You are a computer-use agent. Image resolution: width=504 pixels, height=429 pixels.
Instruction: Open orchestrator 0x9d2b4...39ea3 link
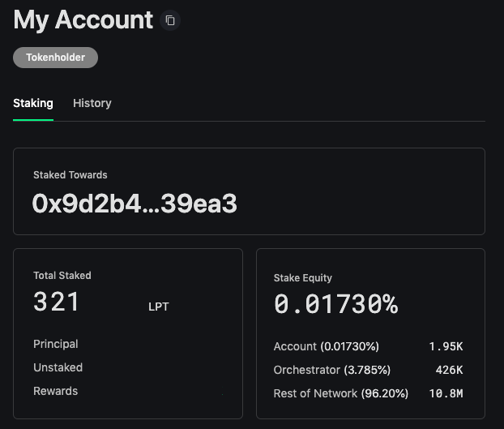pos(135,204)
